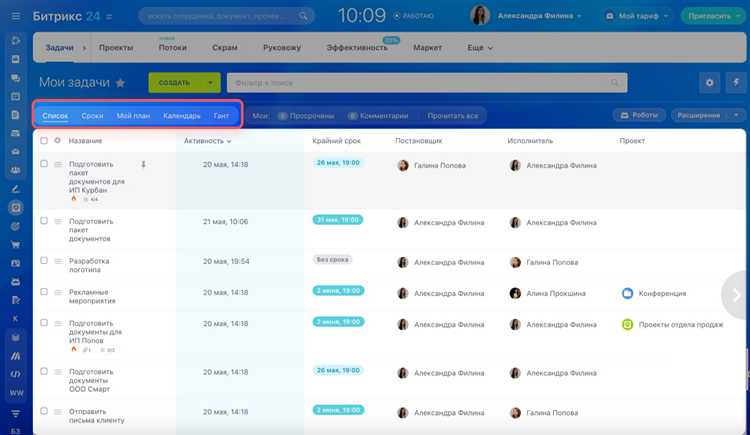
Task: Check the ИП Курбан documents task
Action: 44,164
